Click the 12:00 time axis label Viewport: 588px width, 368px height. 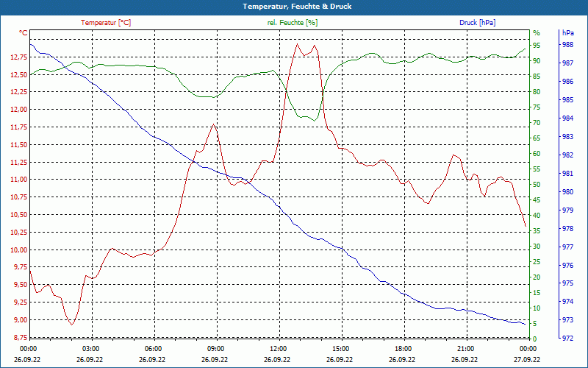click(x=278, y=348)
